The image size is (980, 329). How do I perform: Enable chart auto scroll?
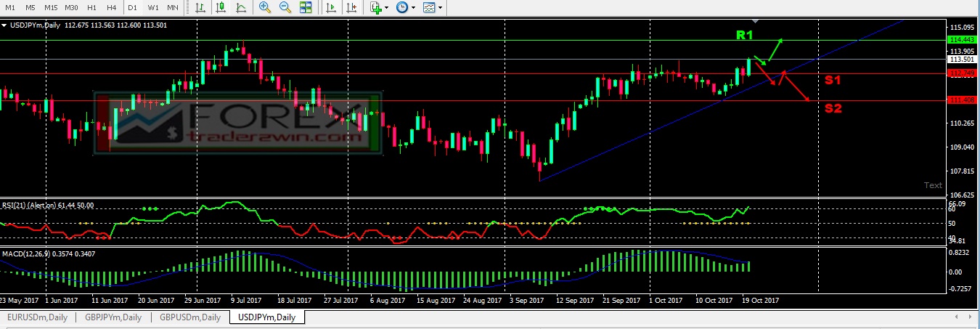pos(331,7)
